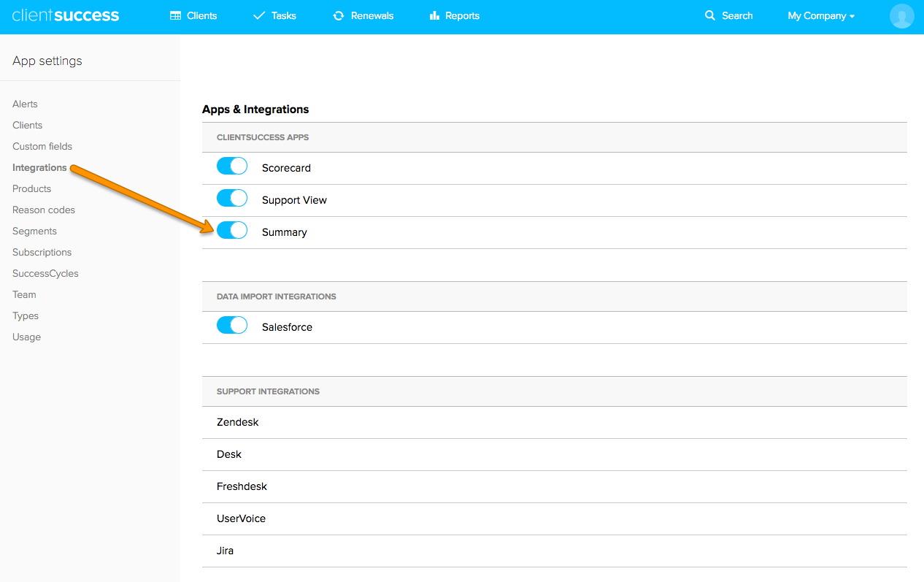Click the Reports bar chart icon
Viewport: 924px width, 582px height.
(x=434, y=15)
